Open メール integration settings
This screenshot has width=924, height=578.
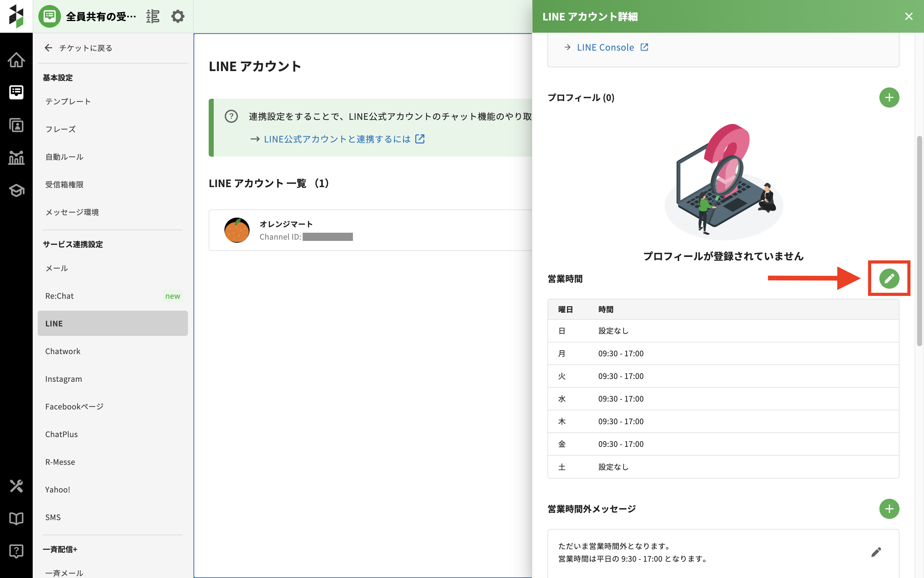(x=113, y=268)
